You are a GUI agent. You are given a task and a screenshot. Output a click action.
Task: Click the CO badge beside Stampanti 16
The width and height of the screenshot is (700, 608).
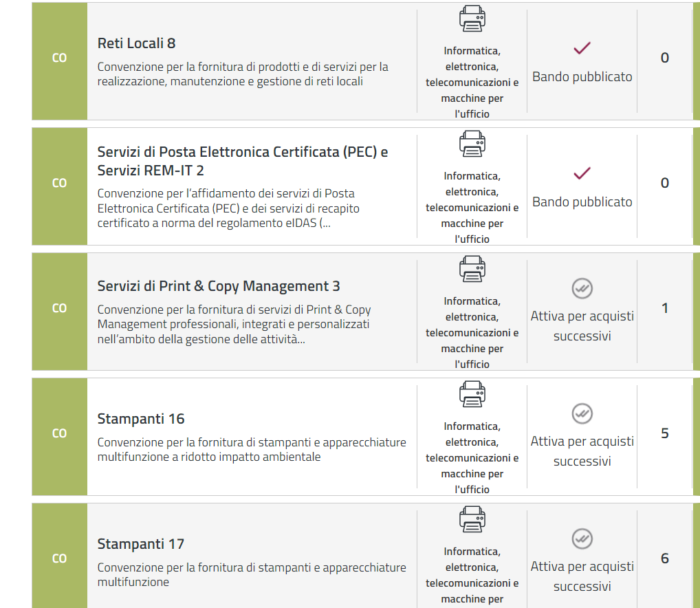pos(60,434)
